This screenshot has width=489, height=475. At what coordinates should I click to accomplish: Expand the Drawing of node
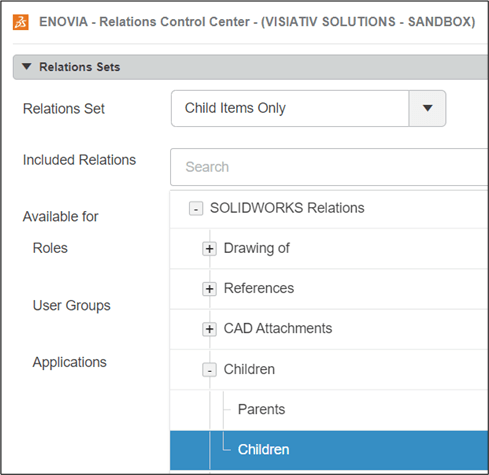coord(209,249)
